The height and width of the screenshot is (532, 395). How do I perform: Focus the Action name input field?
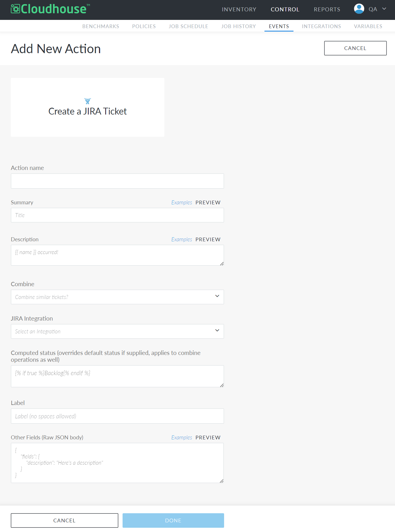pos(117,181)
